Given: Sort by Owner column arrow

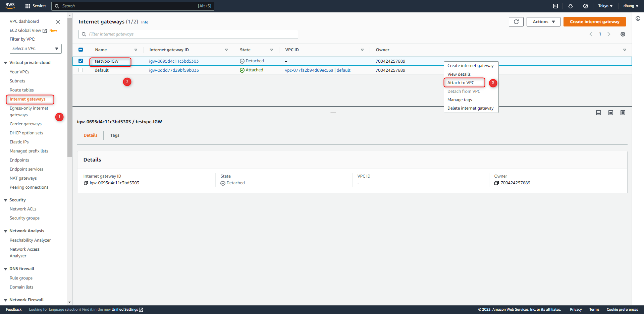Looking at the screenshot, I should [x=625, y=50].
